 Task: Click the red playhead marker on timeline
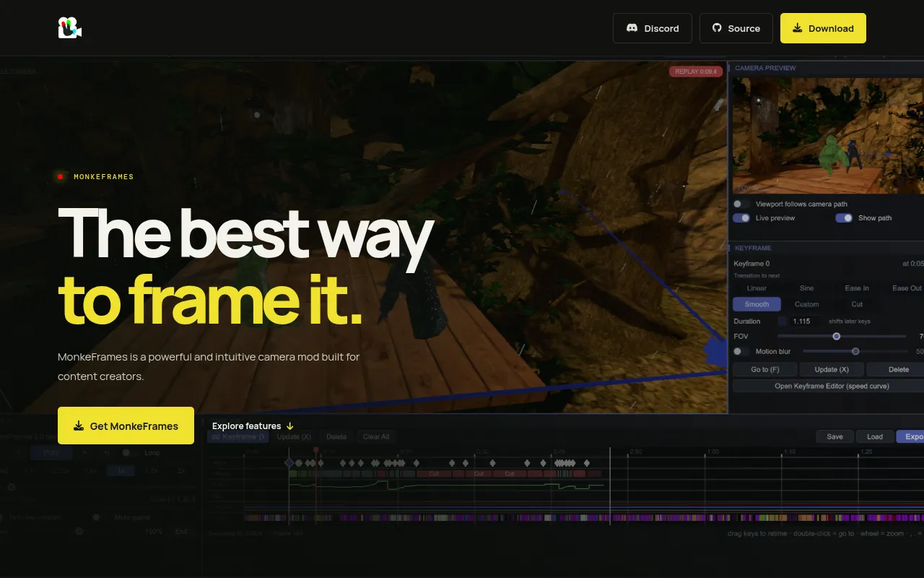pos(315,449)
